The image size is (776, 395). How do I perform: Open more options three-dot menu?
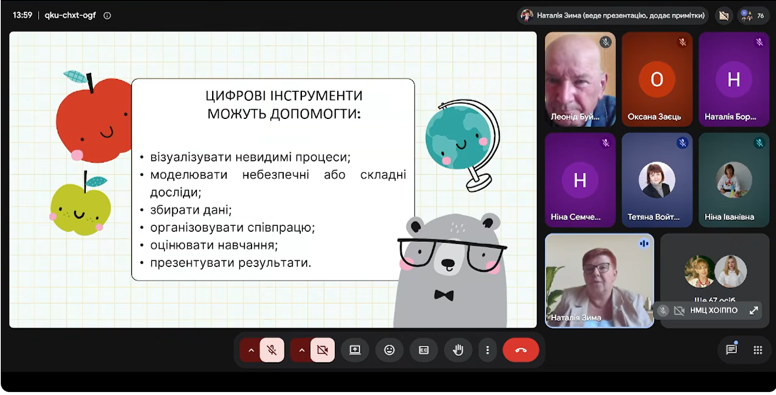[487, 350]
